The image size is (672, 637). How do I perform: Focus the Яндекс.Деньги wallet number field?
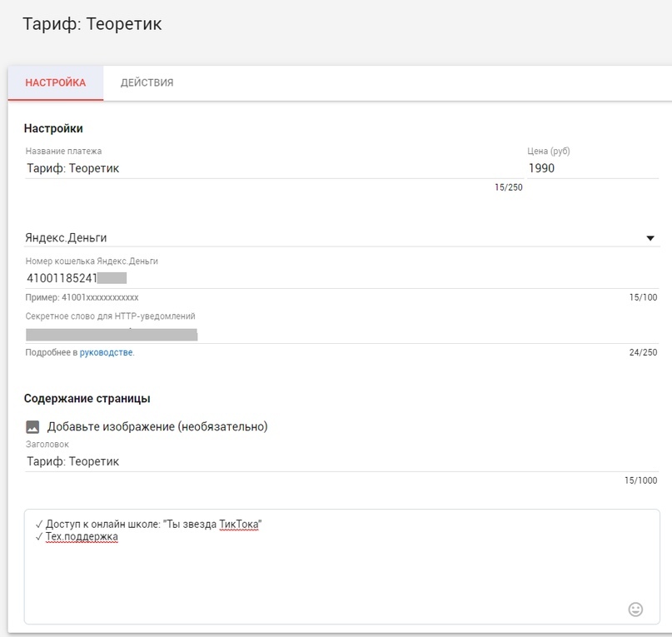coord(333,277)
